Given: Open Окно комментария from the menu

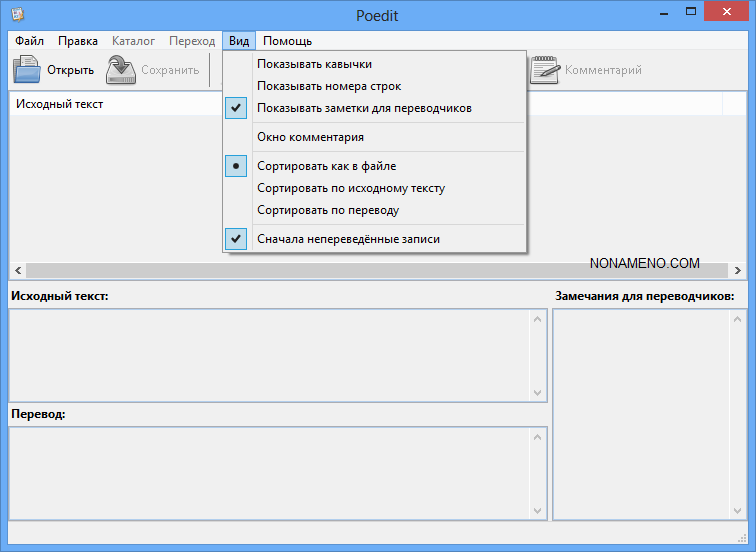Looking at the screenshot, I should pos(310,137).
